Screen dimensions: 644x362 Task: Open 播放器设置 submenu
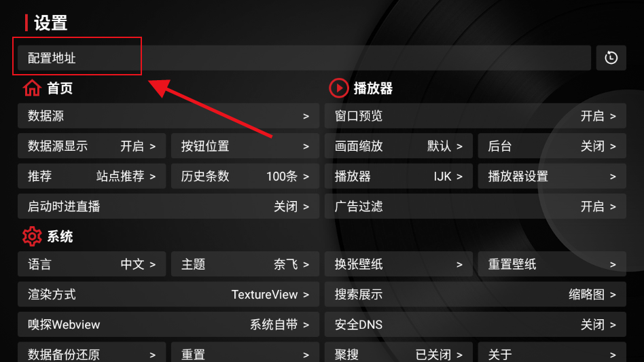(x=552, y=176)
